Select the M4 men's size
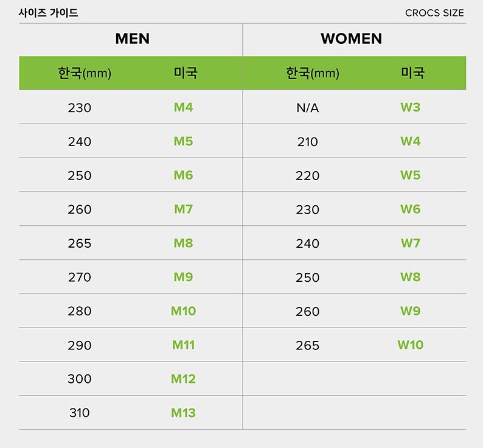483x448 pixels. [183, 108]
